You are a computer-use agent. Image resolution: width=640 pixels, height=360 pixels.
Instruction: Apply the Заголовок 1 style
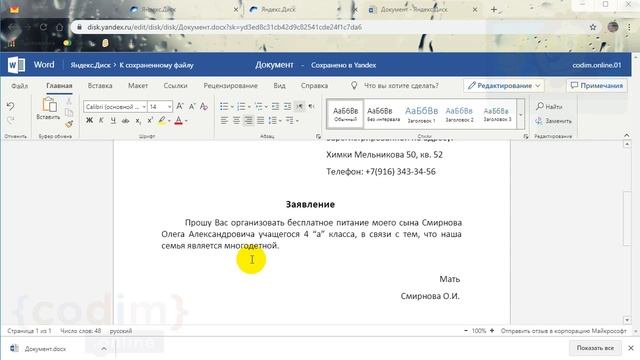421,114
